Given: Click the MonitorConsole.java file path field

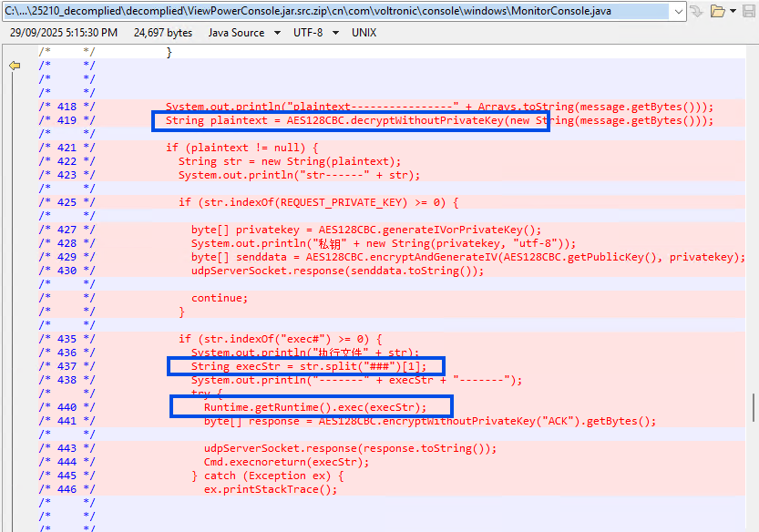Looking at the screenshot, I should (x=337, y=11).
